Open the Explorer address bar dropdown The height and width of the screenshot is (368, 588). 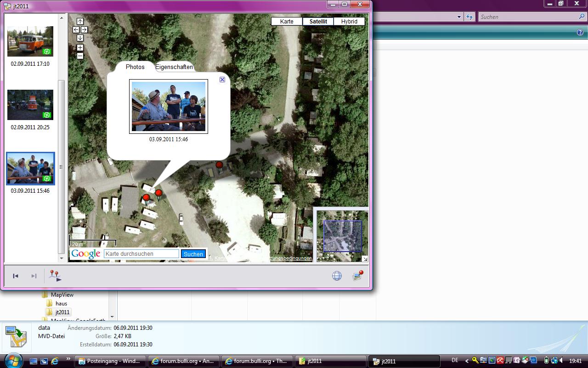click(x=459, y=17)
